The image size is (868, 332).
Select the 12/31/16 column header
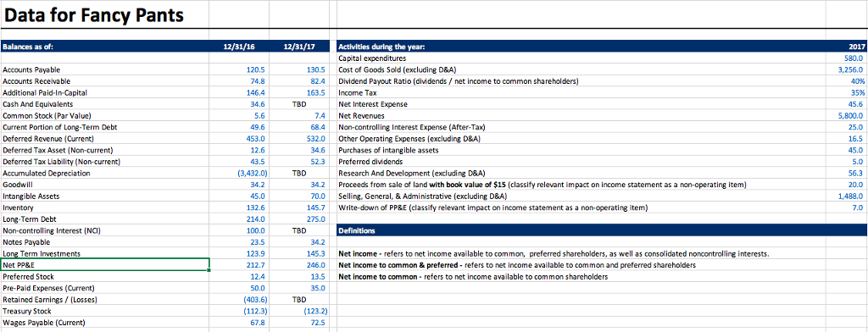coord(239,47)
